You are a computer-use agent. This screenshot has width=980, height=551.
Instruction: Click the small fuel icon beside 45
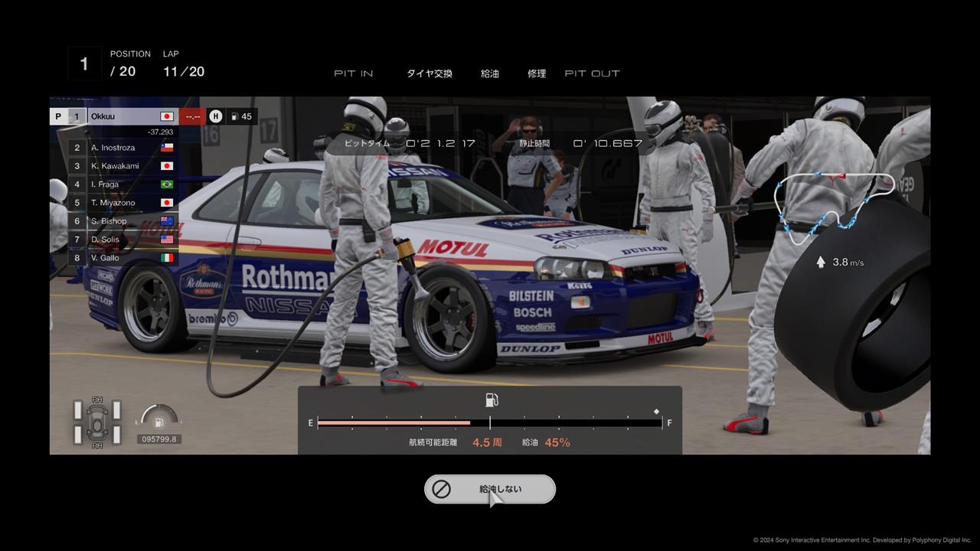click(234, 116)
